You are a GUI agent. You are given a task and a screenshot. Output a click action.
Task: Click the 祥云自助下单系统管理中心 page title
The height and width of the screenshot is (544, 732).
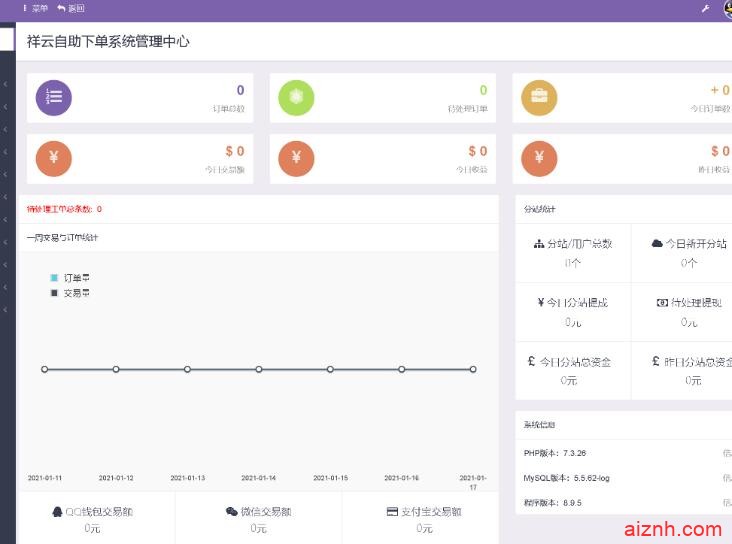(x=108, y=42)
